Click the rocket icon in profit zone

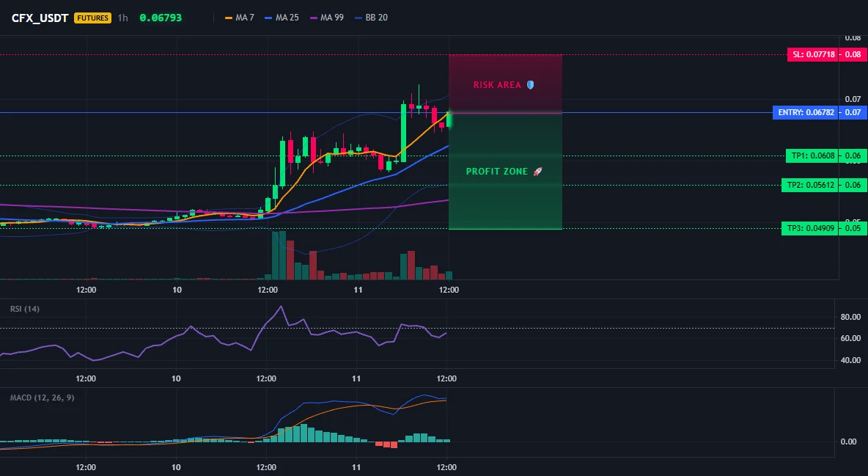point(537,171)
